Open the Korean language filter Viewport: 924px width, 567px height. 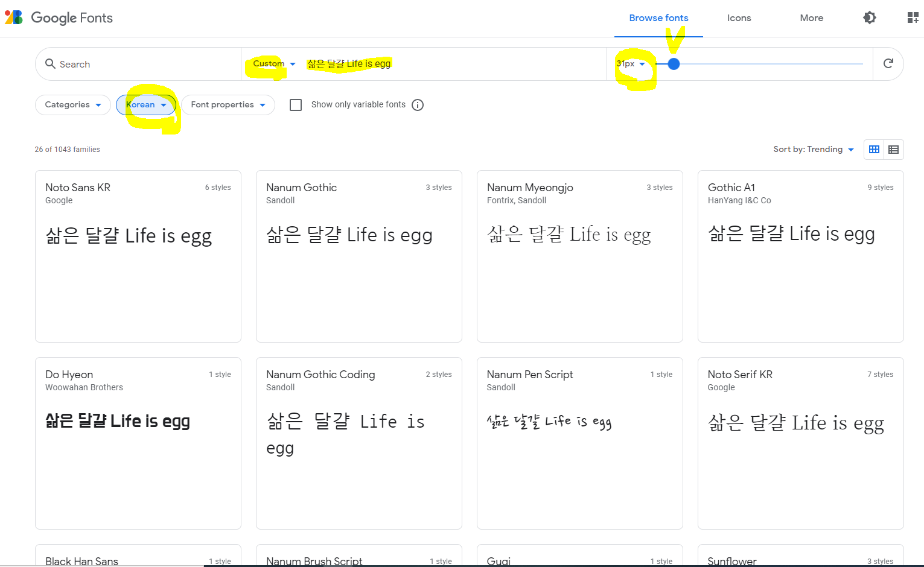click(x=146, y=105)
